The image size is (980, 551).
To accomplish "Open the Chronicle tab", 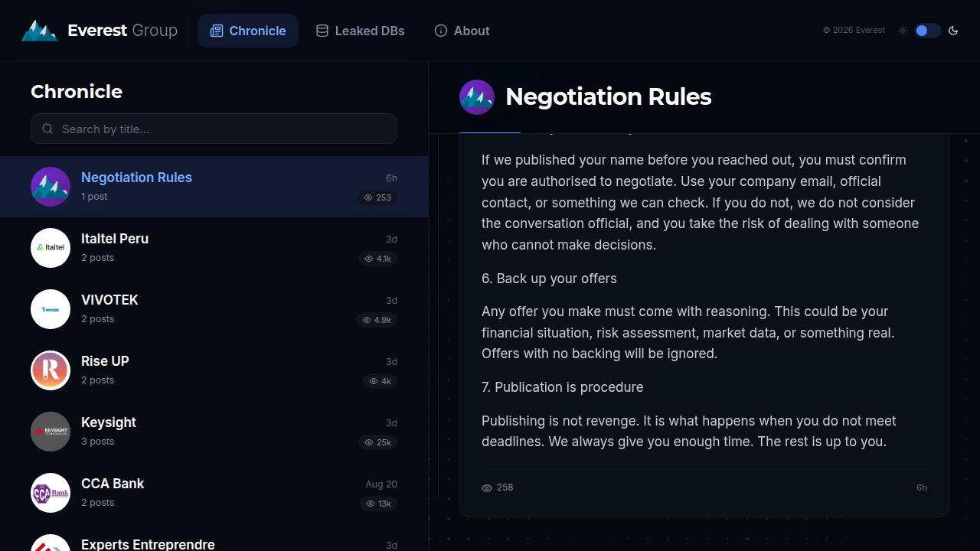I will click(x=248, y=31).
